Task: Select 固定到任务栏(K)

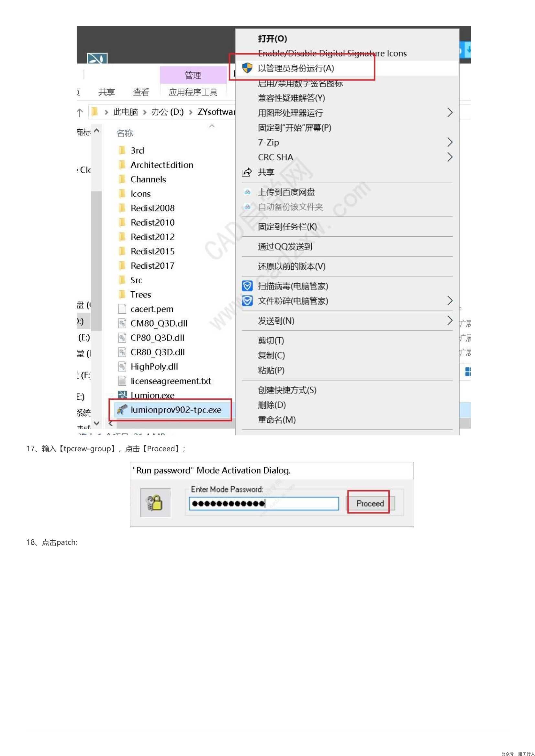Action: click(287, 227)
